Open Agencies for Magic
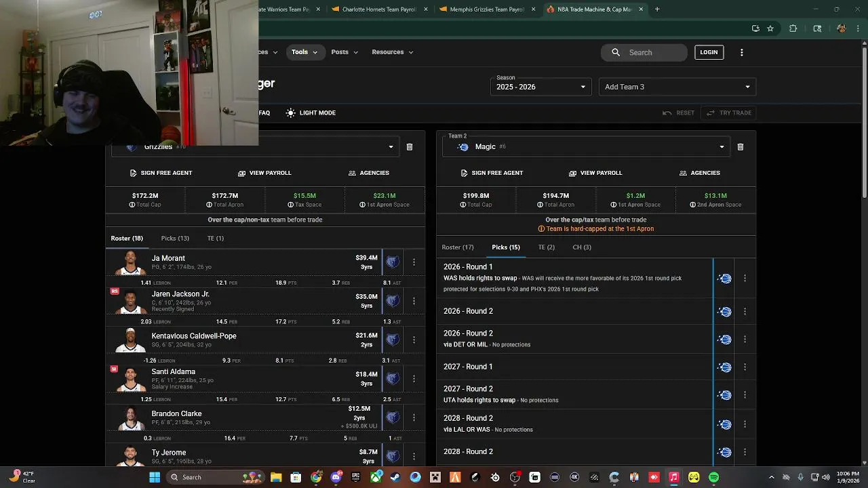Screen dimensions: 868x488 699,173
